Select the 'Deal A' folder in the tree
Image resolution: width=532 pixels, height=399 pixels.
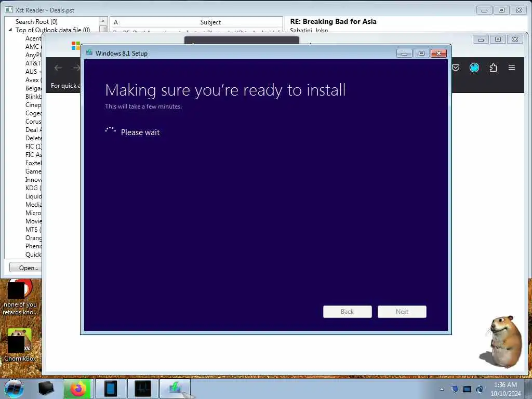pos(33,129)
